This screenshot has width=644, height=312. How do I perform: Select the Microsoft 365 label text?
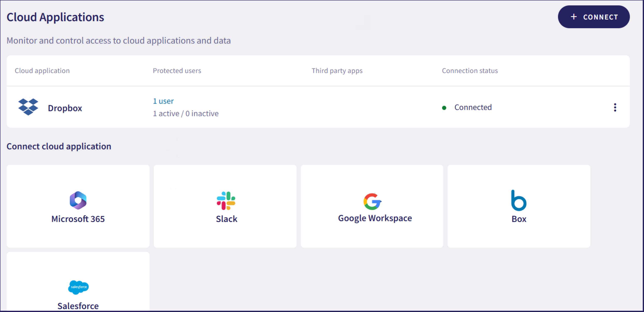78,219
